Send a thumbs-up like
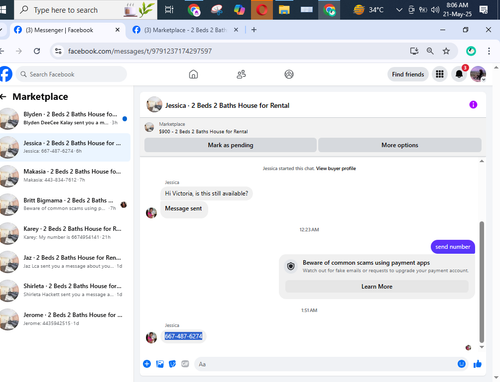This screenshot has width=500, height=382. (x=477, y=364)
